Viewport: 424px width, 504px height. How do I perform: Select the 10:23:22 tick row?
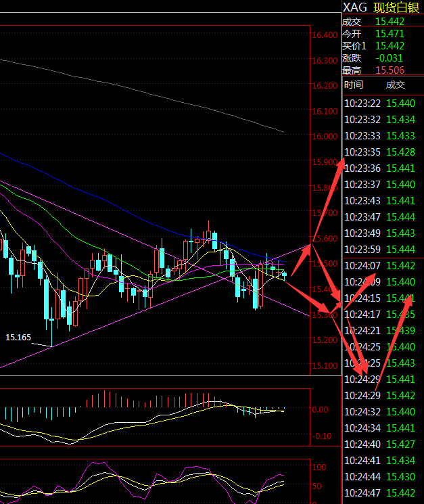click(x=383, y=103)
